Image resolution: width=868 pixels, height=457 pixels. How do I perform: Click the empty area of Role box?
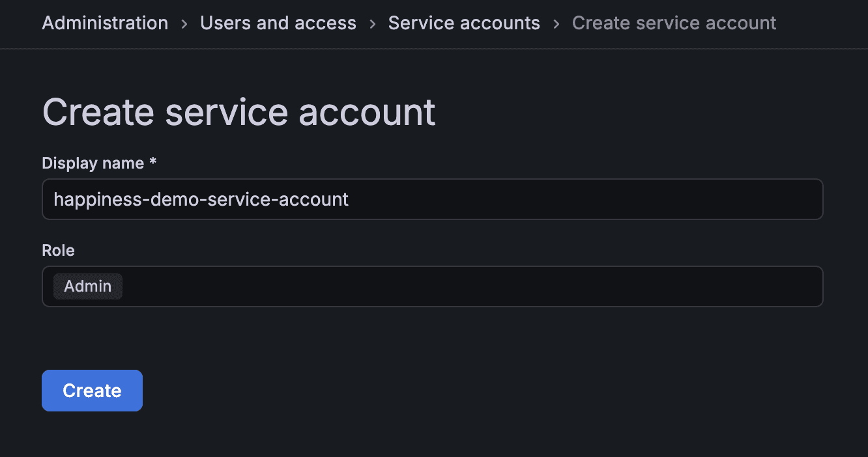(x=456, y=286)
